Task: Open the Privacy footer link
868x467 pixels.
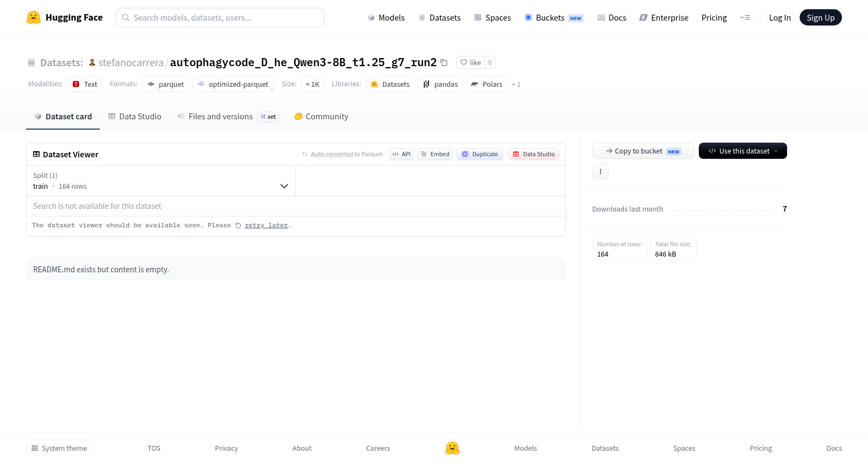Action: [x=226, y=448]
